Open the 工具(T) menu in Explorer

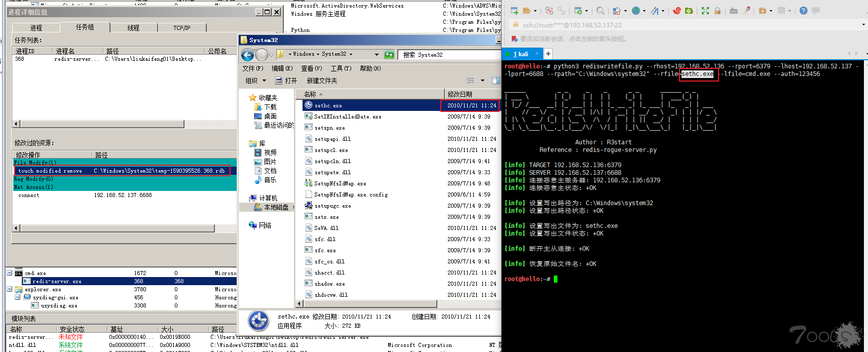coord(341,68)
